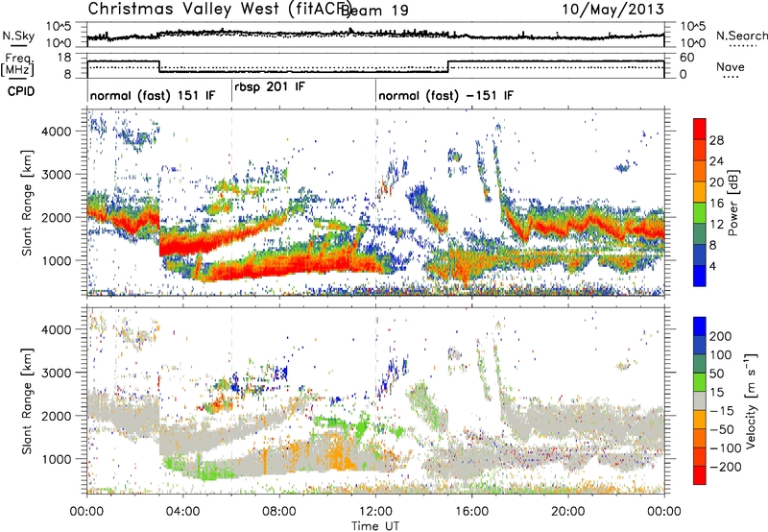
Task: Click the 'Velocity [m s⁻¹]' colorbar label
Action: (x=750, y=400)
